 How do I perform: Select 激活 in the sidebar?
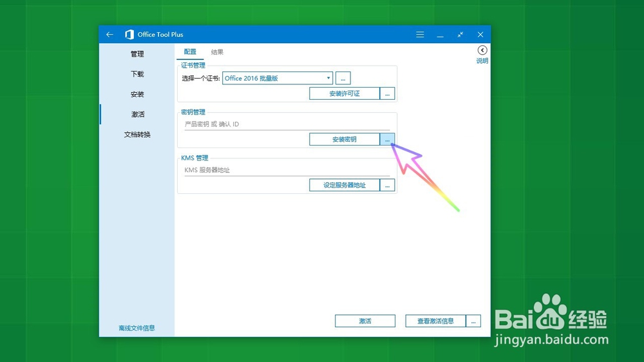point(137,114)
